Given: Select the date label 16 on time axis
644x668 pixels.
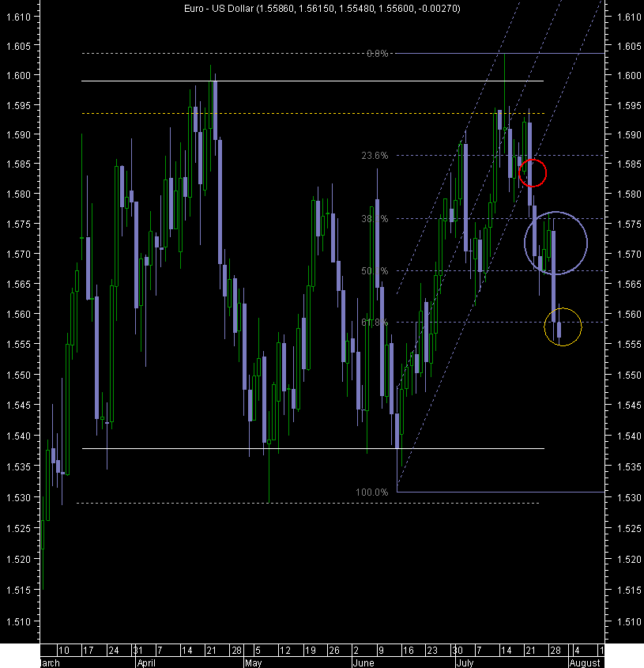Looking at the screenshot, I should pos(408,651).
